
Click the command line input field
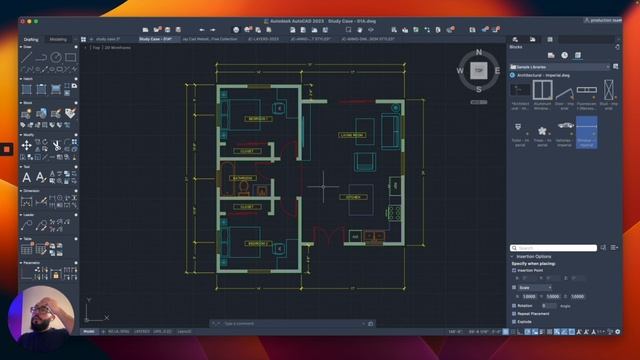point(293,324)
